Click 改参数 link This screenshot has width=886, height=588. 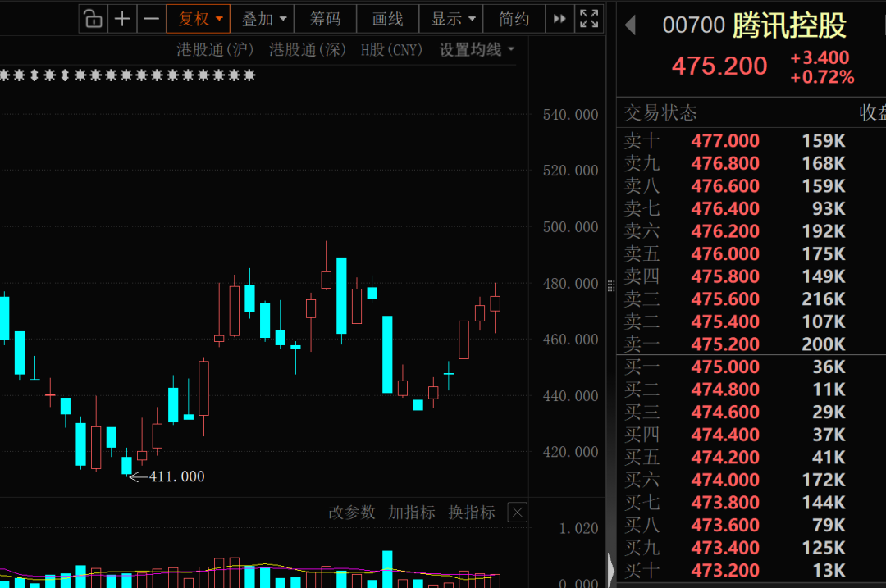(x=351, y=513)
